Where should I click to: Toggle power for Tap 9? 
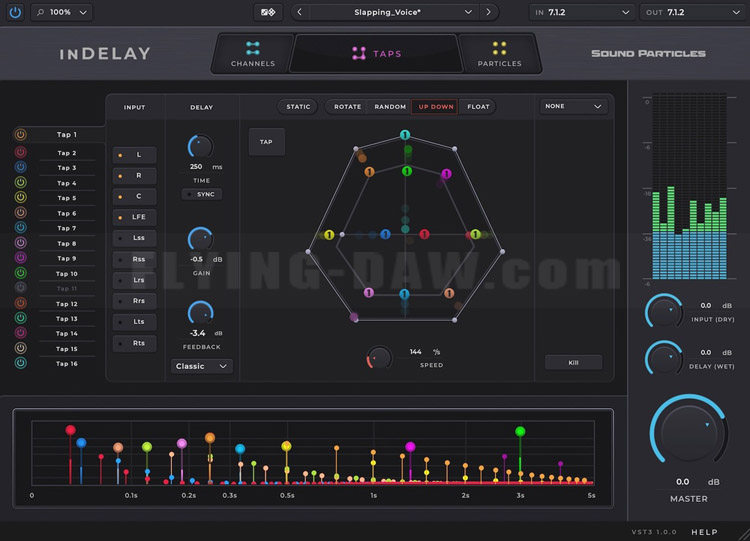pyautogui.click(x=20, y=257)
